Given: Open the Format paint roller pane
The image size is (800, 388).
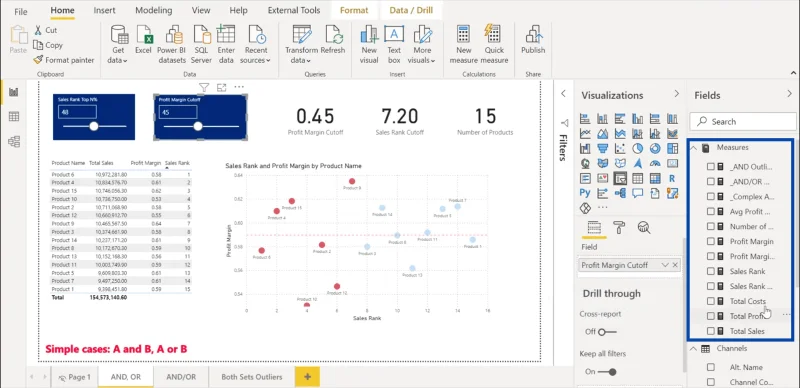Looking at the screenshot, I should 619,227.
